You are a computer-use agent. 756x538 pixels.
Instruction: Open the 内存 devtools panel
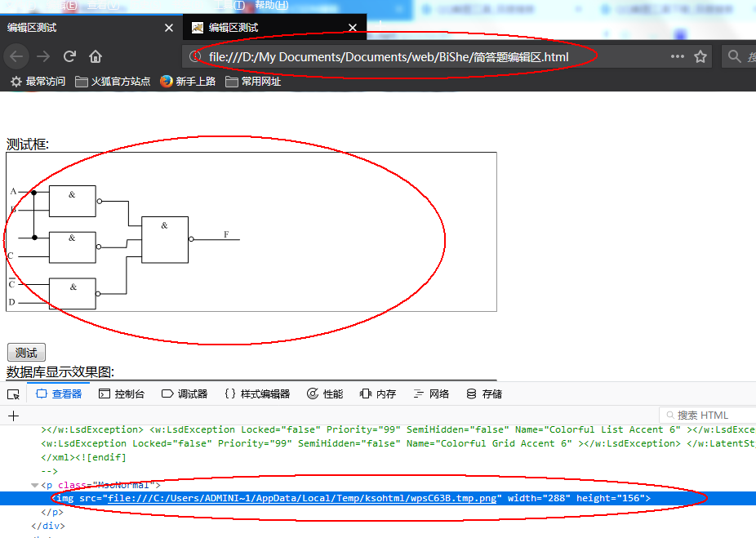(x=378, y=393)
